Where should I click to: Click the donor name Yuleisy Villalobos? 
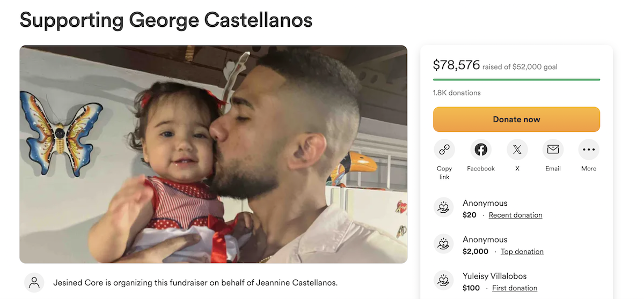[494, 276]
